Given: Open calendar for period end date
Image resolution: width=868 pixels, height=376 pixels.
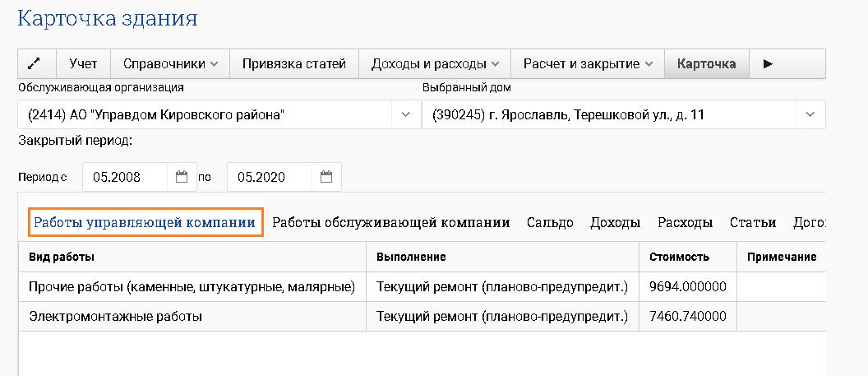Looking at the screenshot, I should (x=326, y=177).
